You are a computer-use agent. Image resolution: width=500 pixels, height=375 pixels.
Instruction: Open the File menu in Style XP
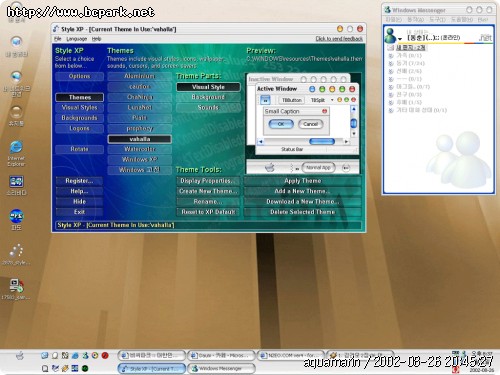pos(58,39)
